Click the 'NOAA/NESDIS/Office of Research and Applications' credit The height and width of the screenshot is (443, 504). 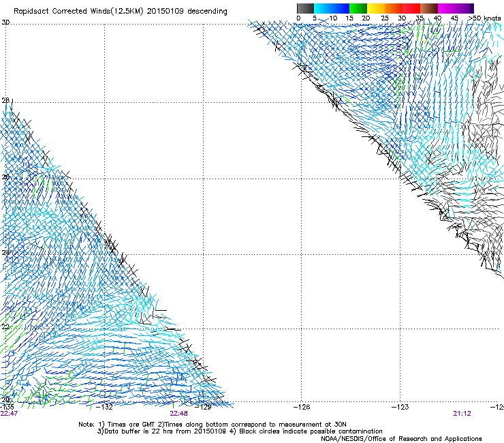pos(401,439)
